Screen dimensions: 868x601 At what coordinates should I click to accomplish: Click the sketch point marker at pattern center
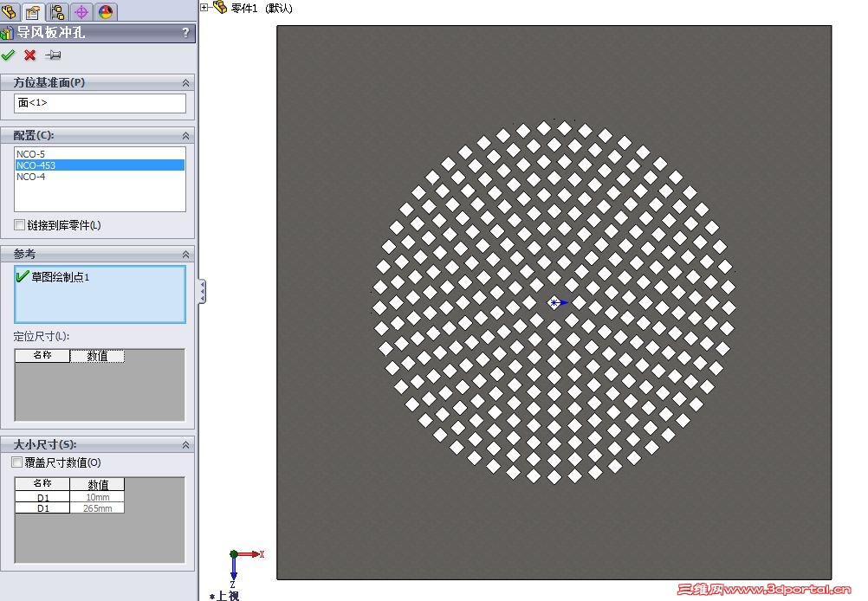tap(554, 303)
